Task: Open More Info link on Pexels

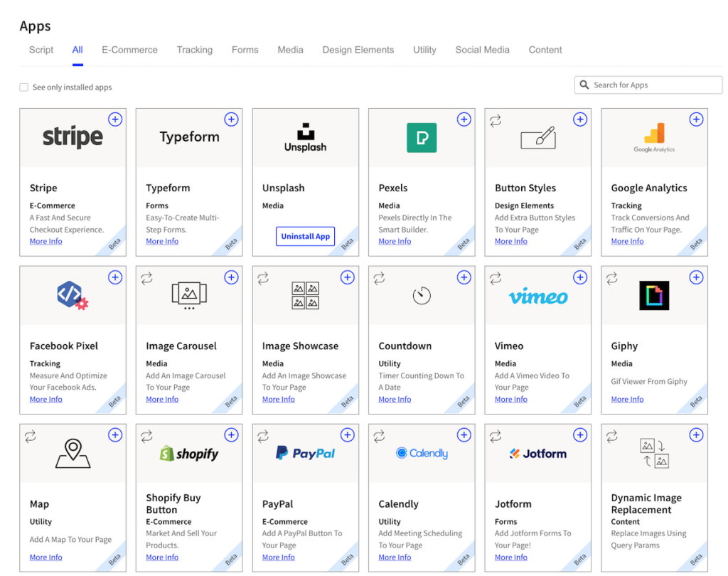Action: tap(395, 241)
